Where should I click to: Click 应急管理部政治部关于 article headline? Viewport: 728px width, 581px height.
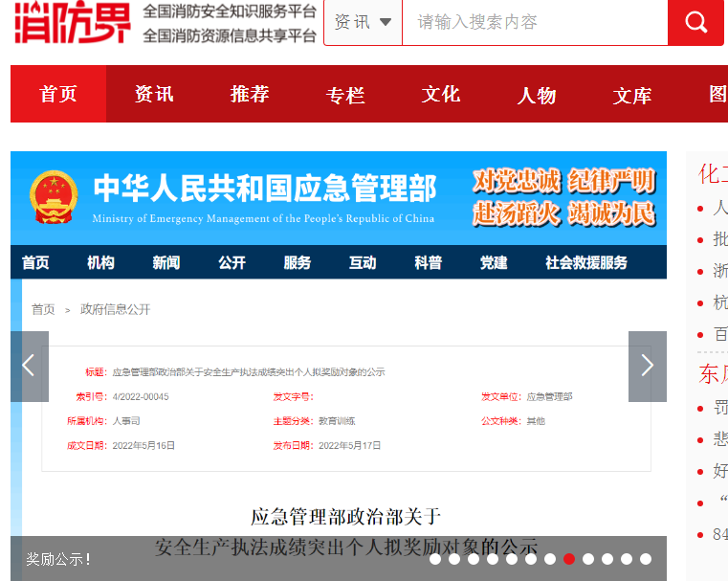pyautogui.click(x=346, y=517)
